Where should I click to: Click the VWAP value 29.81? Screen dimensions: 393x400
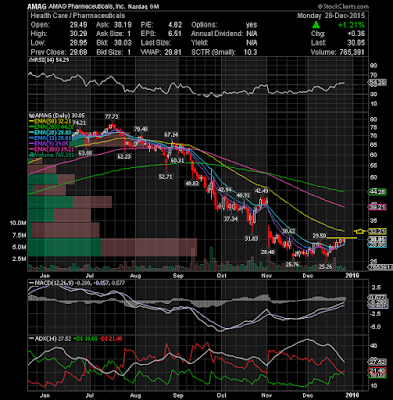[x=173, y=52]
